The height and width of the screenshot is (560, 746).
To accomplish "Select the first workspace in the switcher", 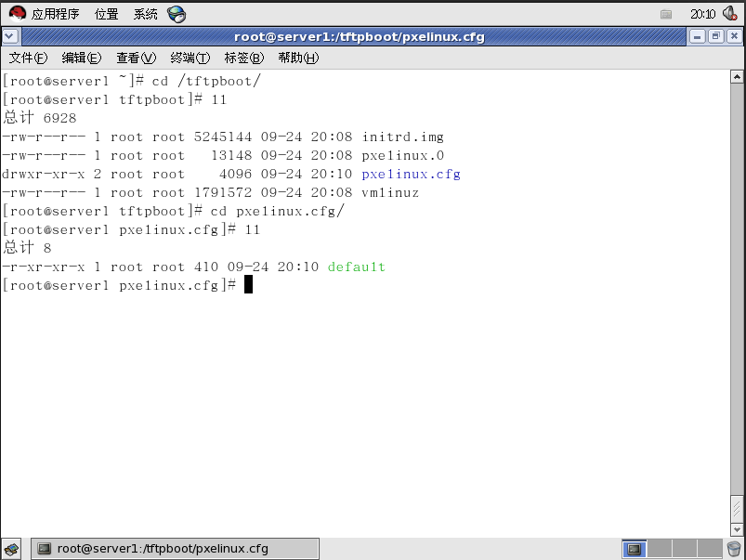I will tap(635, 549).
